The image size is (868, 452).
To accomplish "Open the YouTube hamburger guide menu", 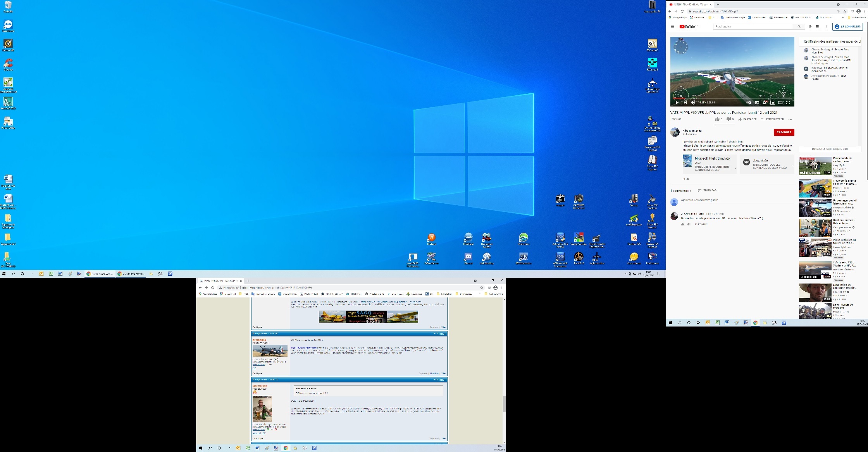I will pyautogui.click(x=672, y=27).
